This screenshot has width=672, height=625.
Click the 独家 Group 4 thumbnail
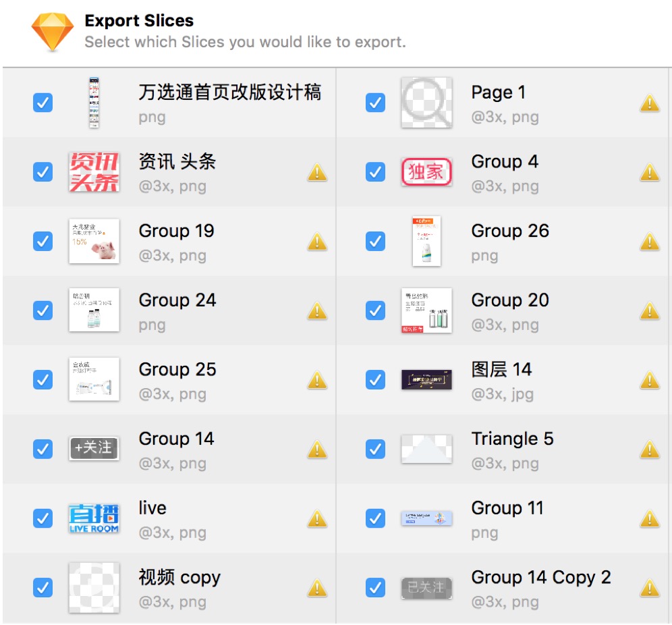(x=426, y=172)
